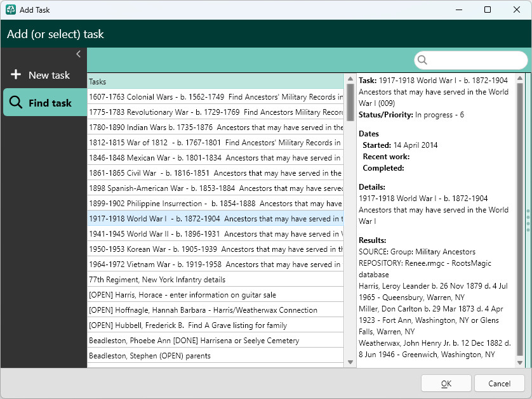This screenshot has width=532, height=399.
Task: Click the Harris, Leroy Leander result entry
Action: click(x=433, y=292)
